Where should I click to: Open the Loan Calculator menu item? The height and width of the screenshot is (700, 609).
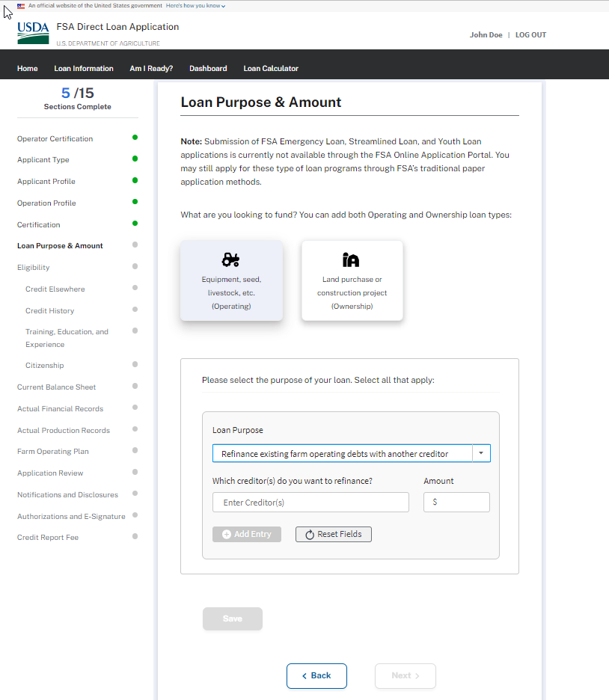pos(271,68)
